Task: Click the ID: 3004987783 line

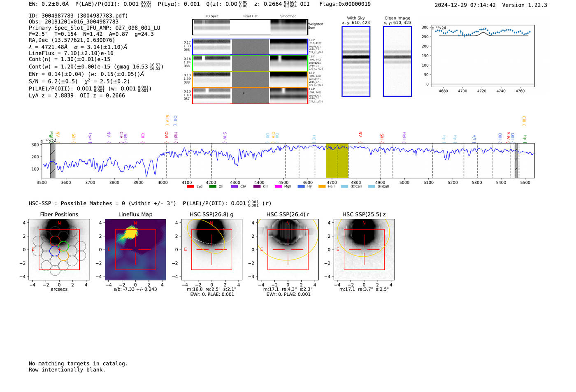Action: click(78, 16)
